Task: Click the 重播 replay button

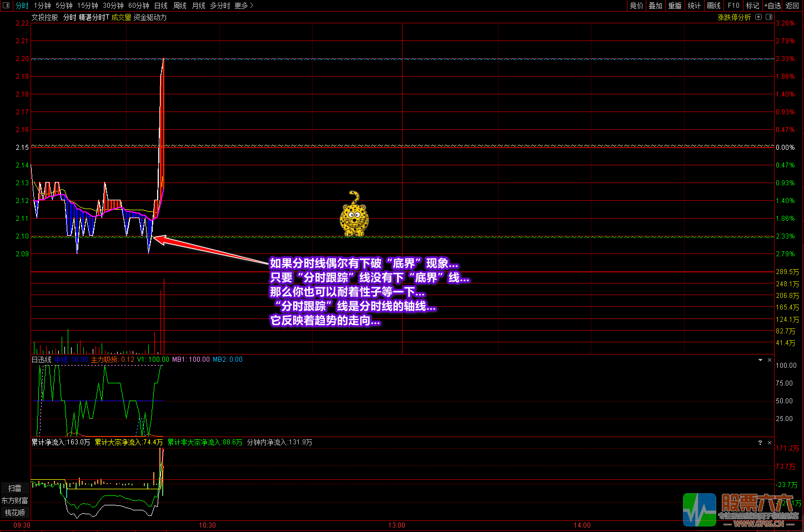Action: 675,6
